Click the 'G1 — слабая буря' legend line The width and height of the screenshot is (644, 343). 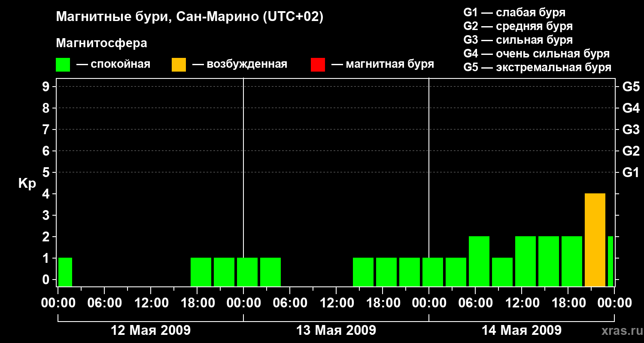(514, 12)
